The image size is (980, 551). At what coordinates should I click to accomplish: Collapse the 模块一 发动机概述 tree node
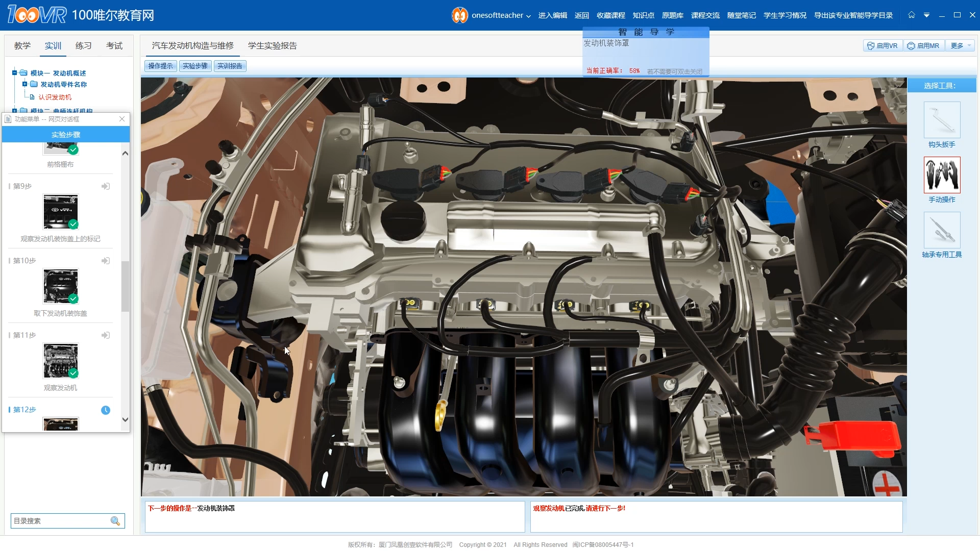15,73
